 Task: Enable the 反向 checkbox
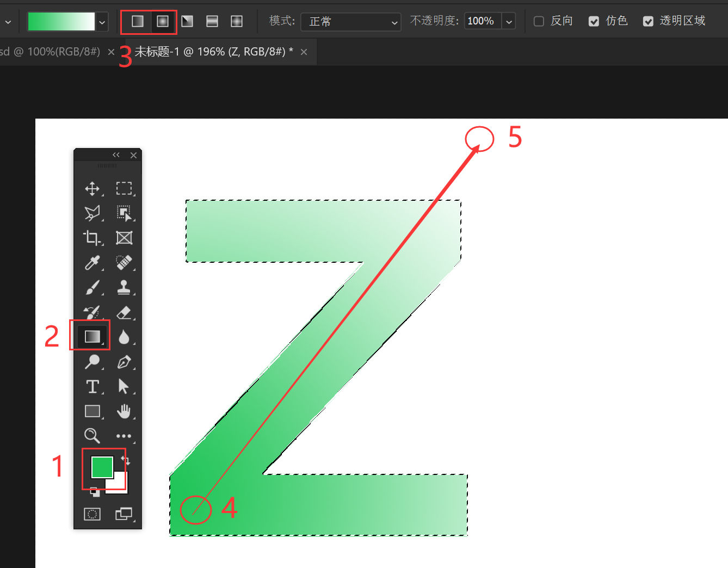point(539,21)
